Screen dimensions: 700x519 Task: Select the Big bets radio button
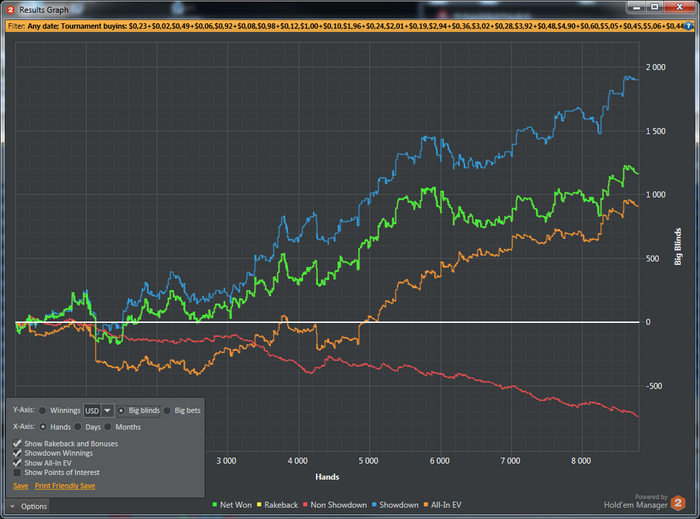point(167,410)
